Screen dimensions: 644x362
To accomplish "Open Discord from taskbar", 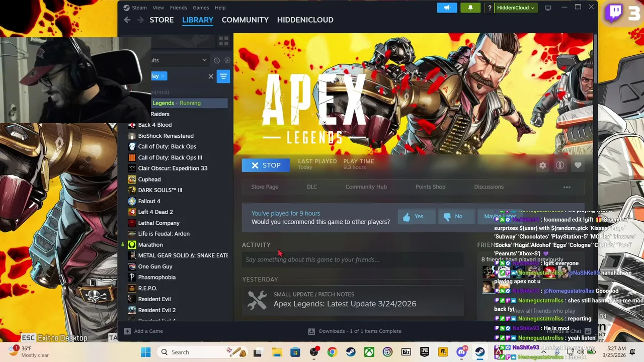I will [x=461, y=352].
